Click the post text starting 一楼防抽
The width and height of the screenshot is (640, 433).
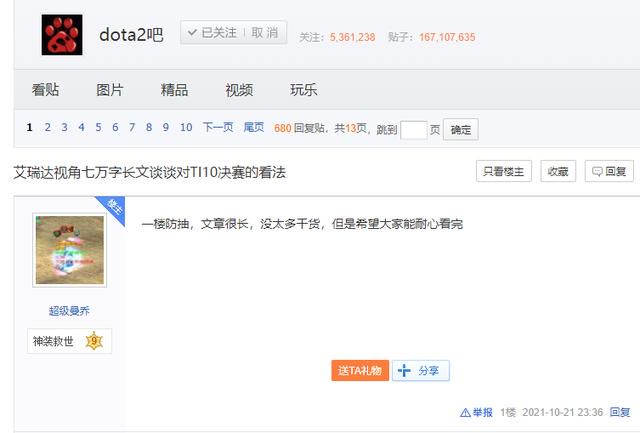[302, 224]
